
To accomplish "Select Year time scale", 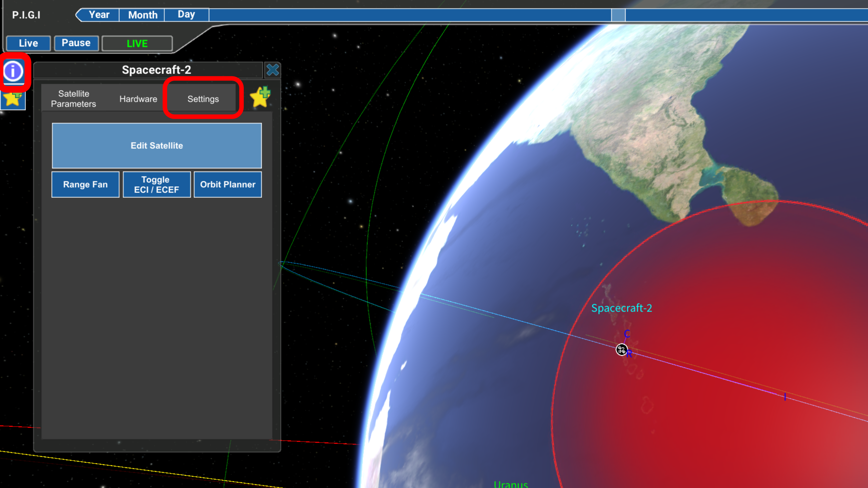I will (x=99, y=15).
